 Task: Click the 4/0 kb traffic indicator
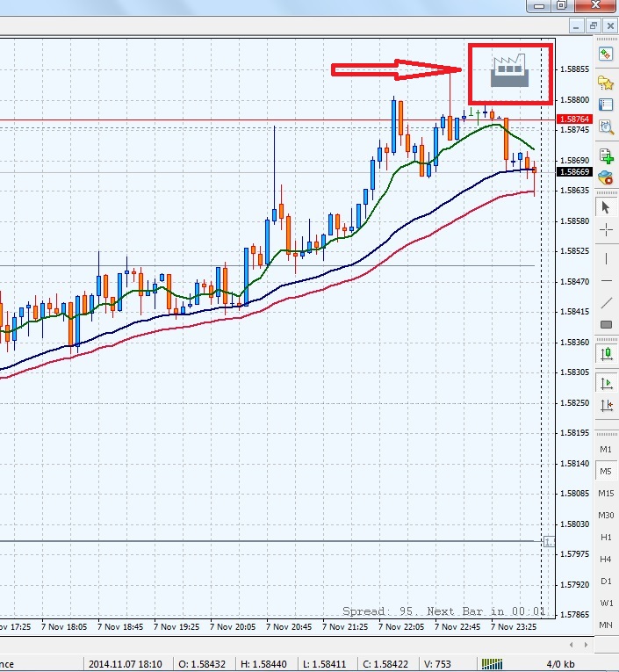click(x=560, y=664)
